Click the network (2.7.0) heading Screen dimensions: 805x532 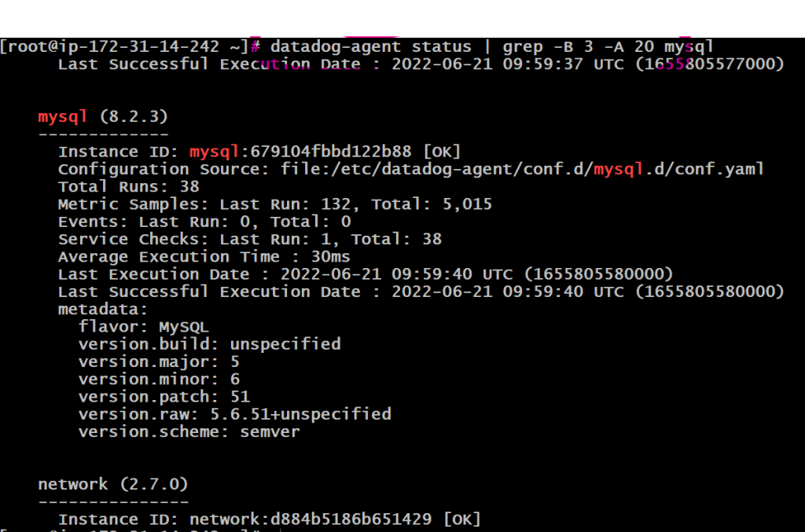[x=112, y=484]
